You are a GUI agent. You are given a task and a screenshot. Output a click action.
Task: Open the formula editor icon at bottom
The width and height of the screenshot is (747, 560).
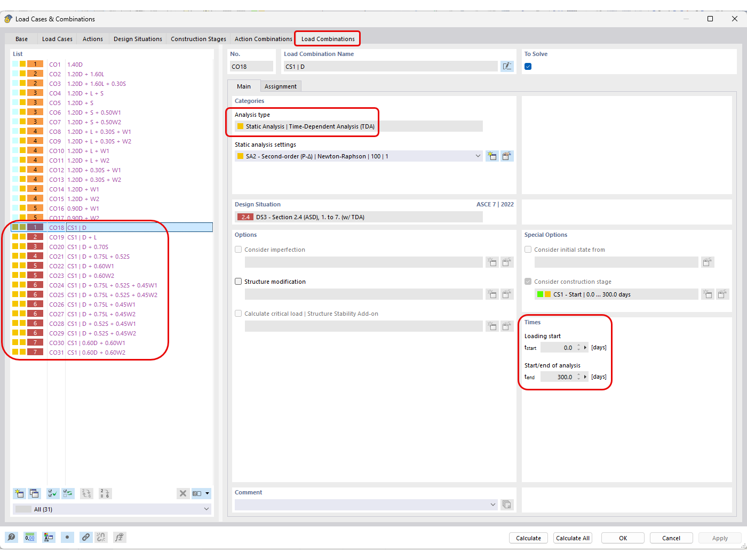point(120,537)
